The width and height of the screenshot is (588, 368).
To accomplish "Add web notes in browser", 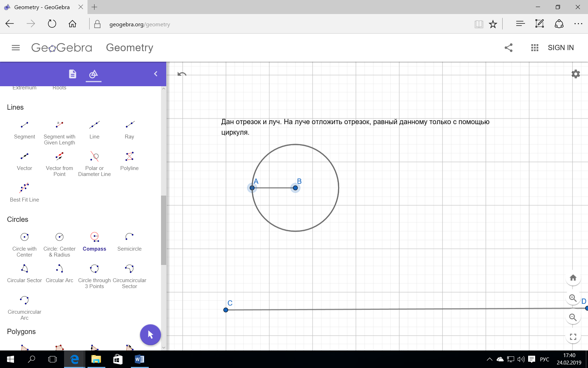I will click(x=539, y=24).
